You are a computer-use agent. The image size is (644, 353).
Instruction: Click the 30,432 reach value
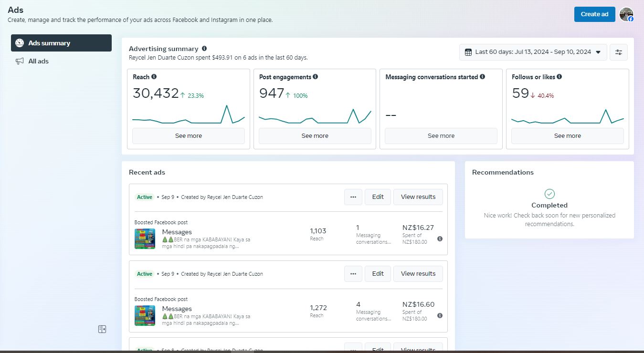[156, 93]
